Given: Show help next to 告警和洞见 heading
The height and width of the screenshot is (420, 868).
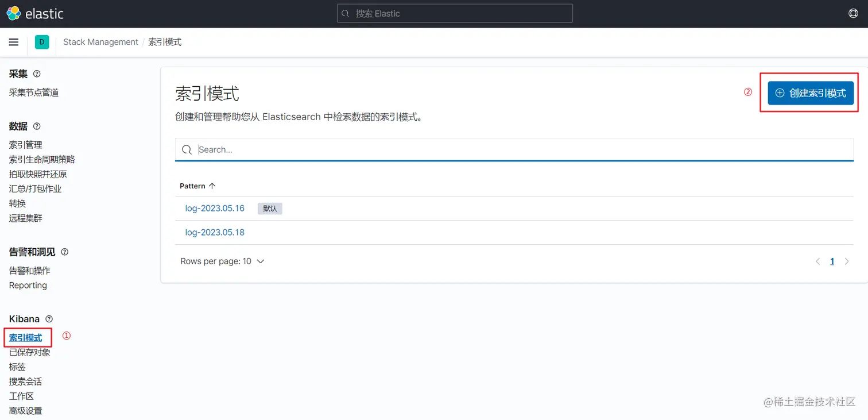Looking at the screenshot, I should 64,252.
